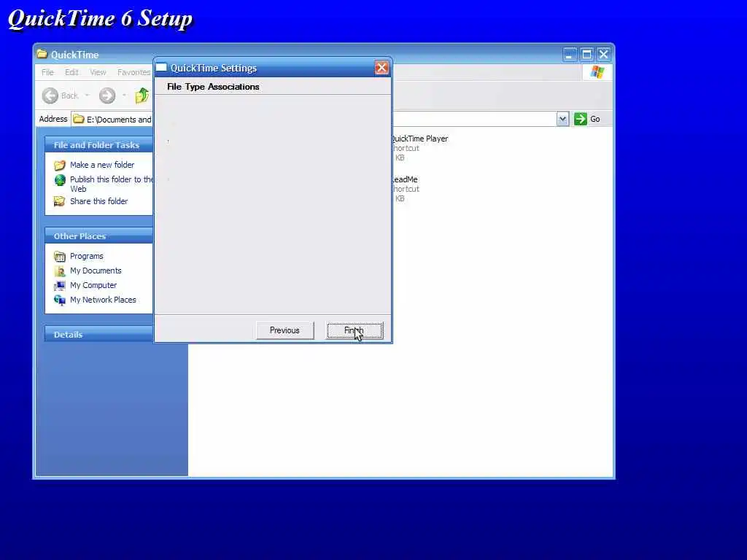The width and height of the screenshot is (747, 560).
Task: Open the Forward history dropdown arrow
Action: click(x=124, y=96)
